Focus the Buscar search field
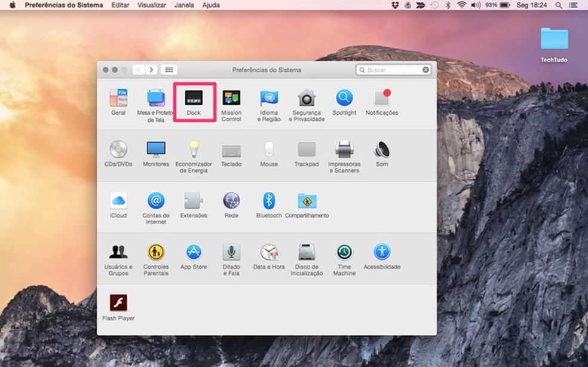Image resolution: width=588 pixels, height=367 pixels. pos(393,70)
